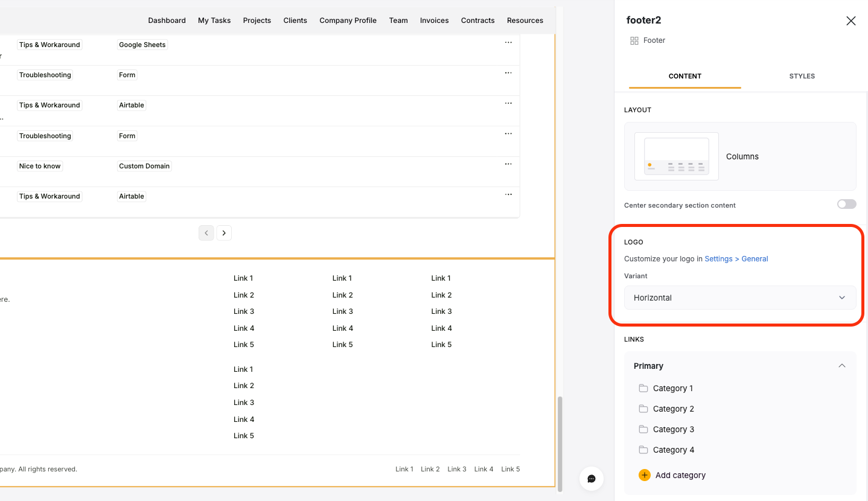Click Link 4 in bottom footer bar
Image resolution: width=868 pixels, height=501 pixels.
[483, 469]
